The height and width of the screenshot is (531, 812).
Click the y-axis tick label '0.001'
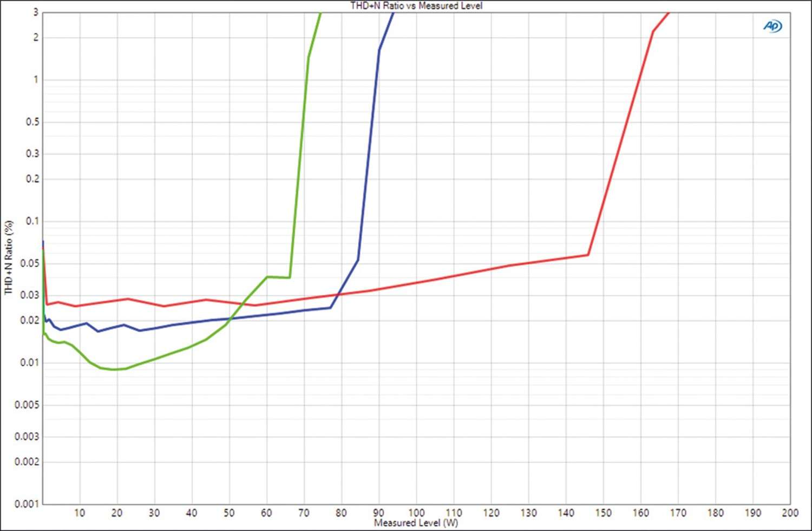(x=27, y=504)
